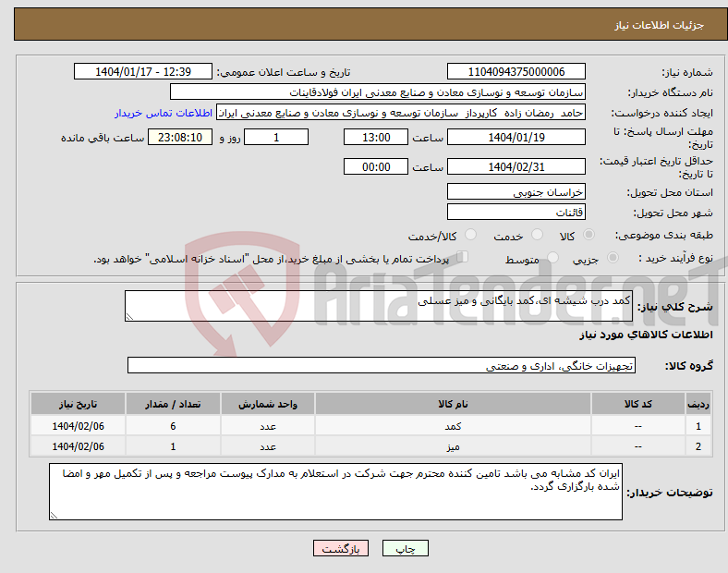Click the general description textarea کمد درب شیشه ای
The image size is (728, 573).
pos(379,306)
